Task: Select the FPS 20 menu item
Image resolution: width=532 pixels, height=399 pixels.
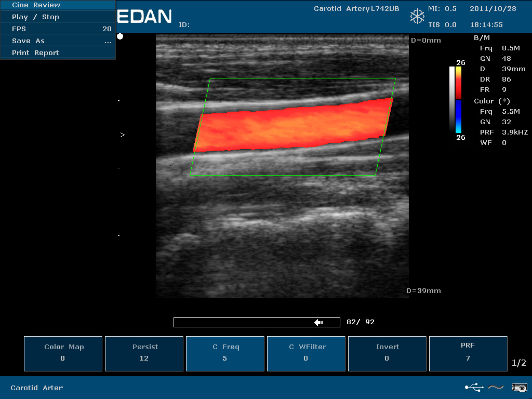Action: click(58, 29)
